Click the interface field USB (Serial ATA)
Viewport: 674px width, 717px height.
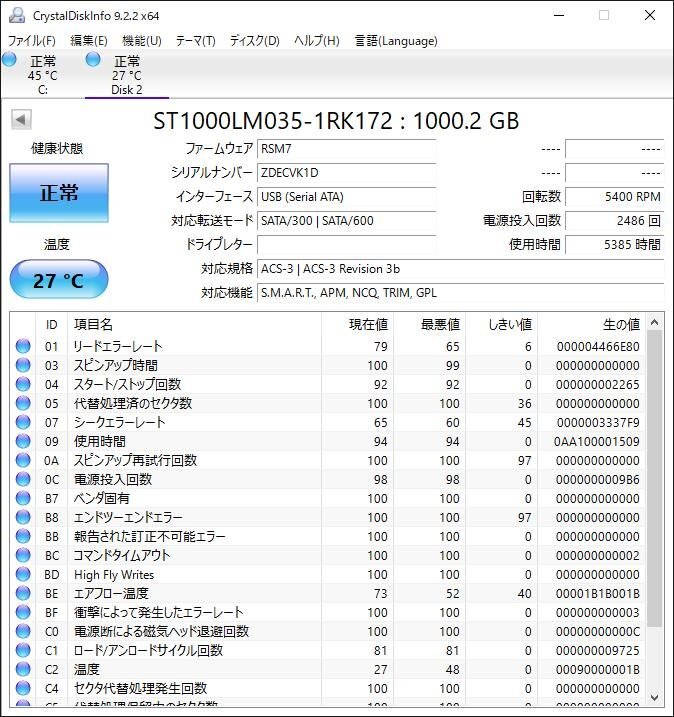tap(346, 197)
